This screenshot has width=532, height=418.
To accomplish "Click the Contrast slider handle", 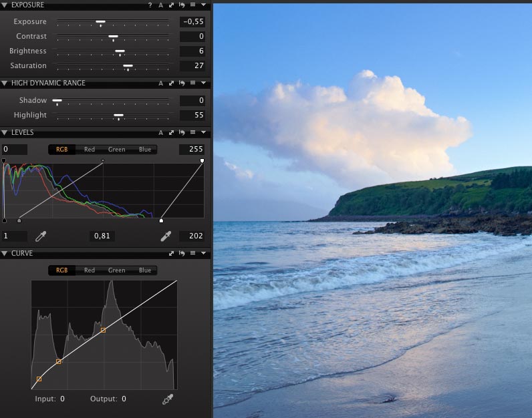I will click(x=113, y=37).
